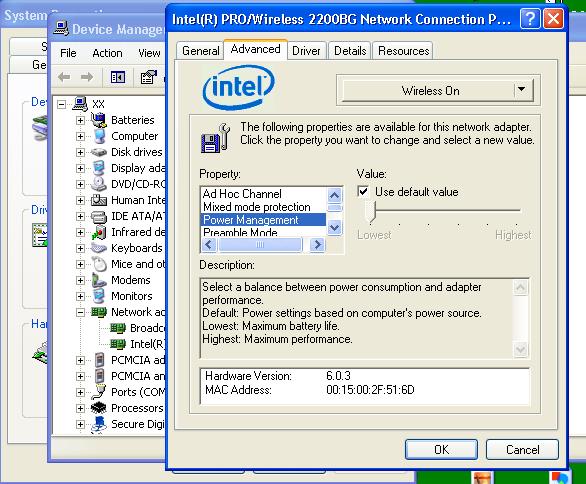Collapse the Network adapters node

point(80,312)
